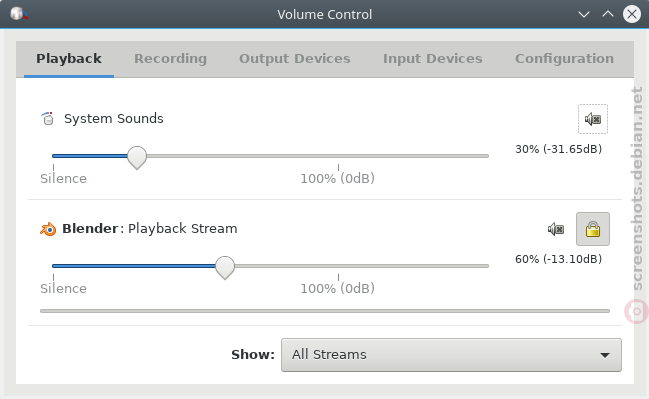This screenshot has width=649, height=399.
Task: Click the System Sounds volume slider handle
Action: coord(137,158)
